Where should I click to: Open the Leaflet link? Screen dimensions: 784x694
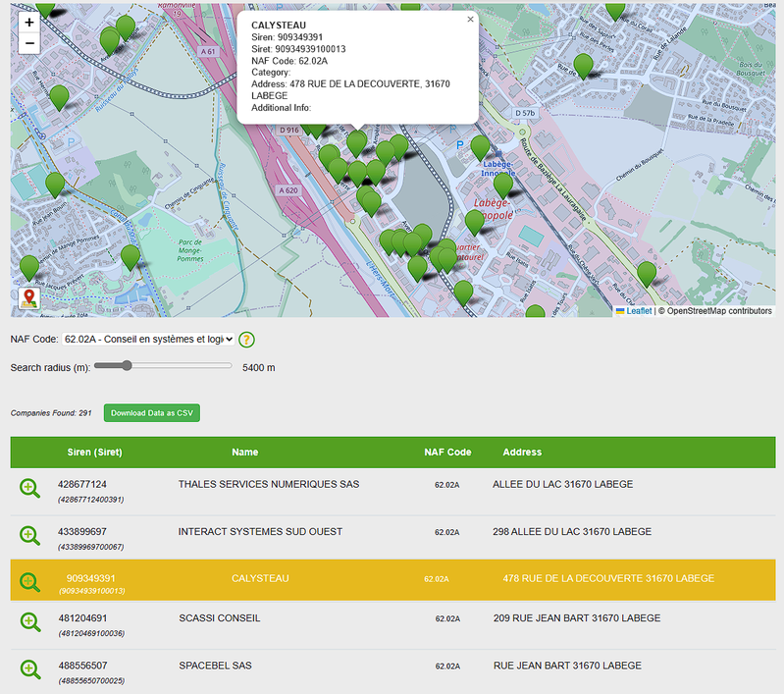click(x=639, y=311)
